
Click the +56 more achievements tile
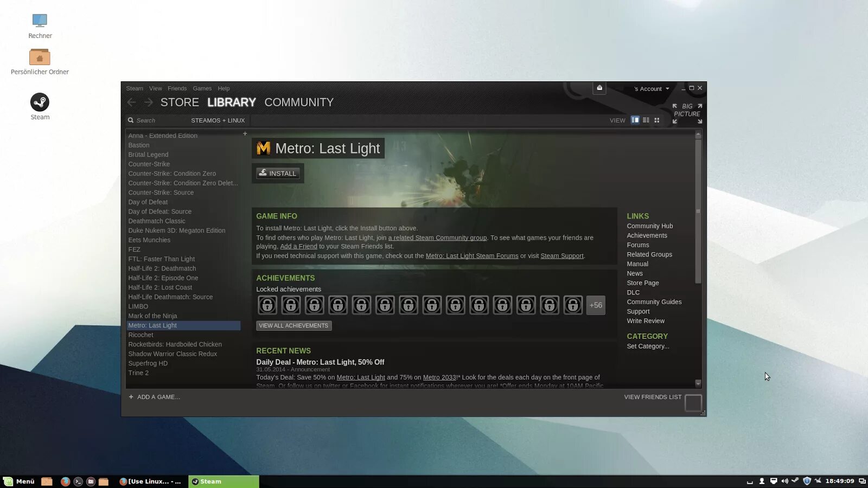click(596, 305)
